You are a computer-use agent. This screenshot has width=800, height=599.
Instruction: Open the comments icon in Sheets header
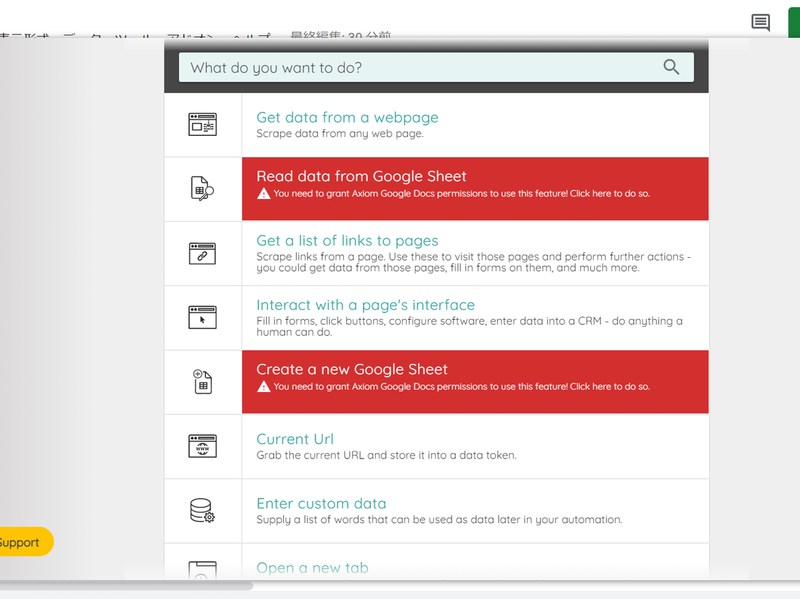(761, 23)
